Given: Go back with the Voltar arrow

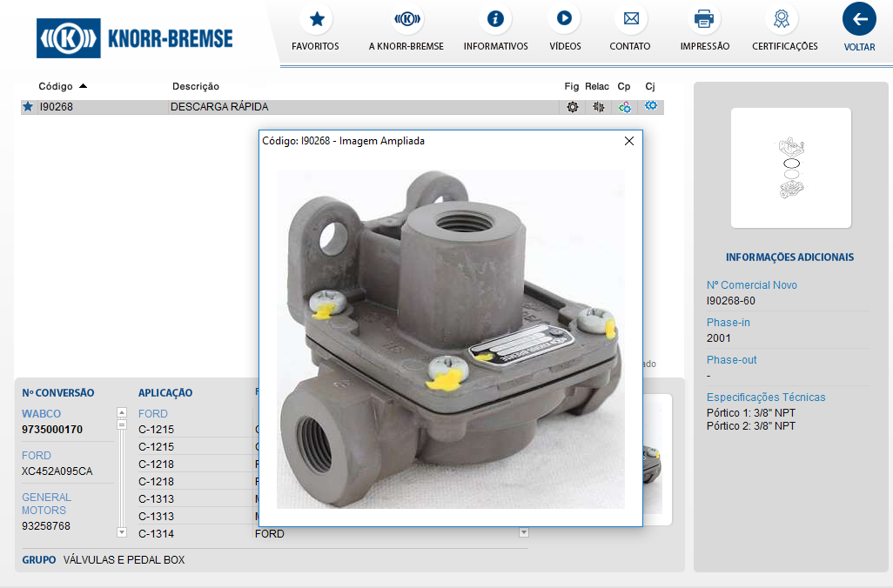Looking at the screenshot, I should click(x=859, y=20).
